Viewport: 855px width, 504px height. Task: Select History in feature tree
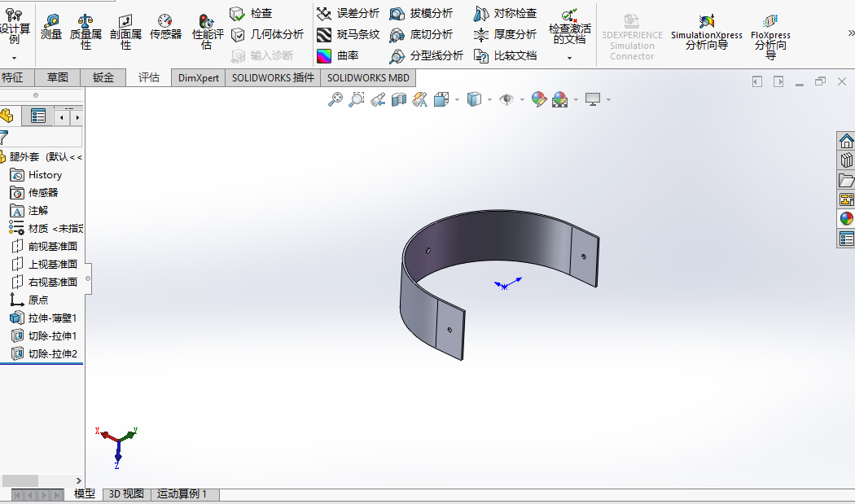pyautogui.click(x=36, y=175)
